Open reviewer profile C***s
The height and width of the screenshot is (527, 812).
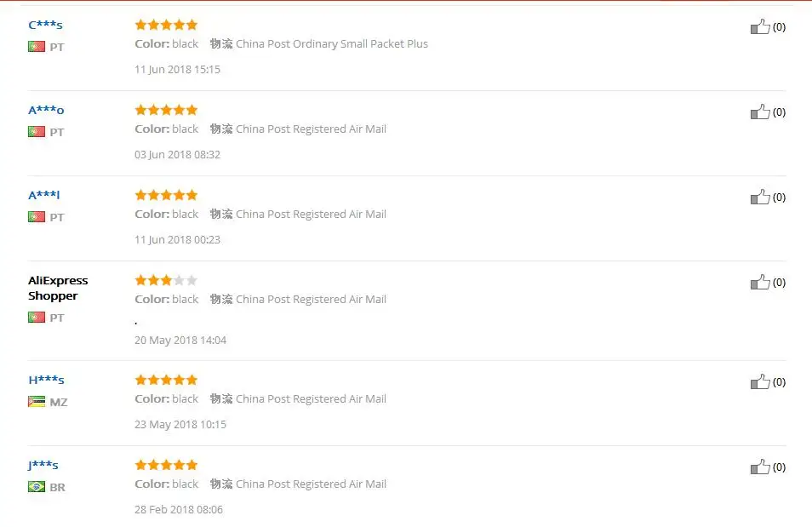(x=46, y=25)
